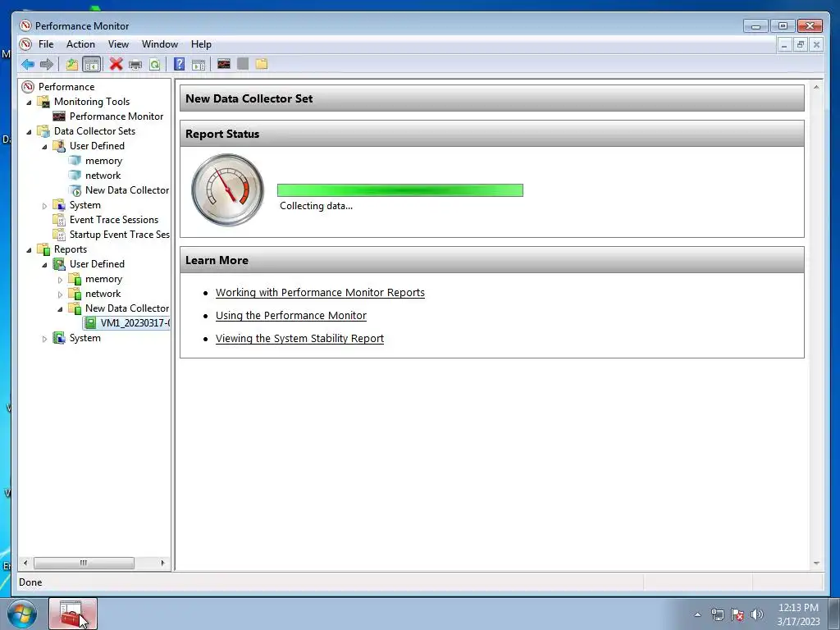
Task: Select VM1_20230317 report item
Action: [x=135, y=323]
